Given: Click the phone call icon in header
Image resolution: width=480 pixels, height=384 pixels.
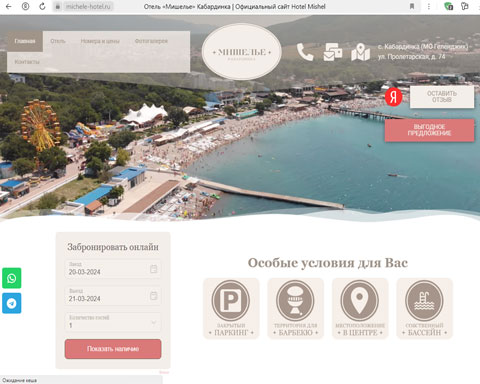Looking at the screenshot, I should tap(305, 52).
